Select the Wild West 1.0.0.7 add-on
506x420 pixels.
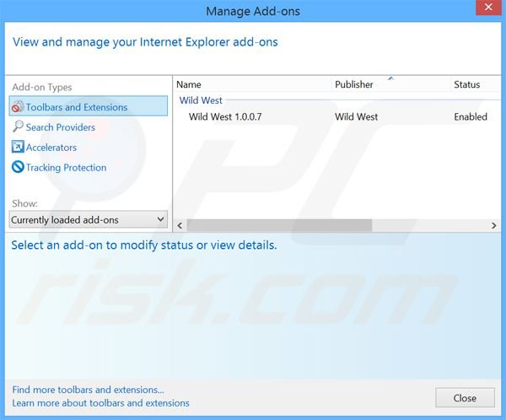pyautogui.click(x=225, y=117)
